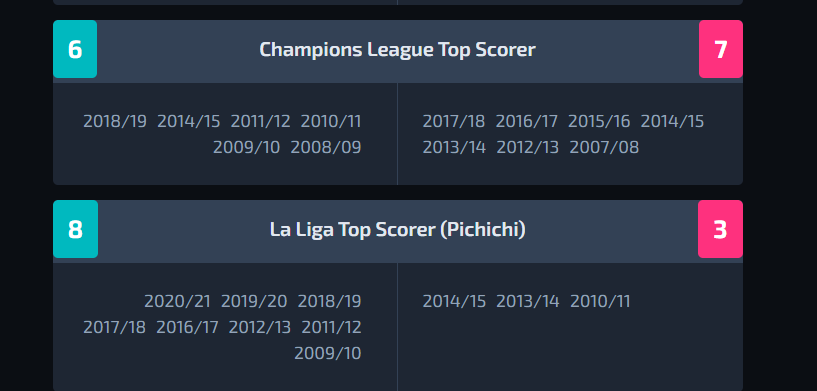This screenshot has width=817, height=391.
Task: Click 2011/12 in the Champions League left column
Action: coord(261,121)
